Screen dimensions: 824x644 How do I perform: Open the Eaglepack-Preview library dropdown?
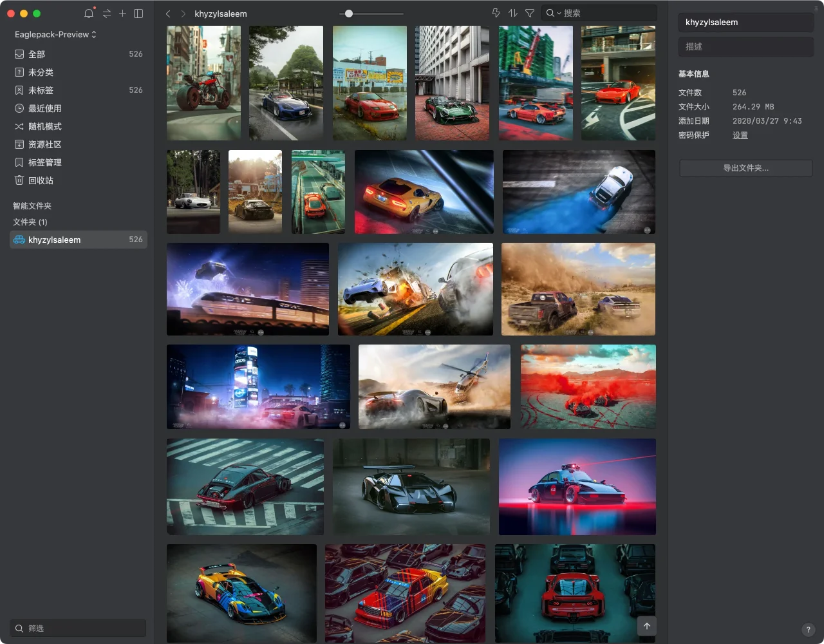(55, 34)
